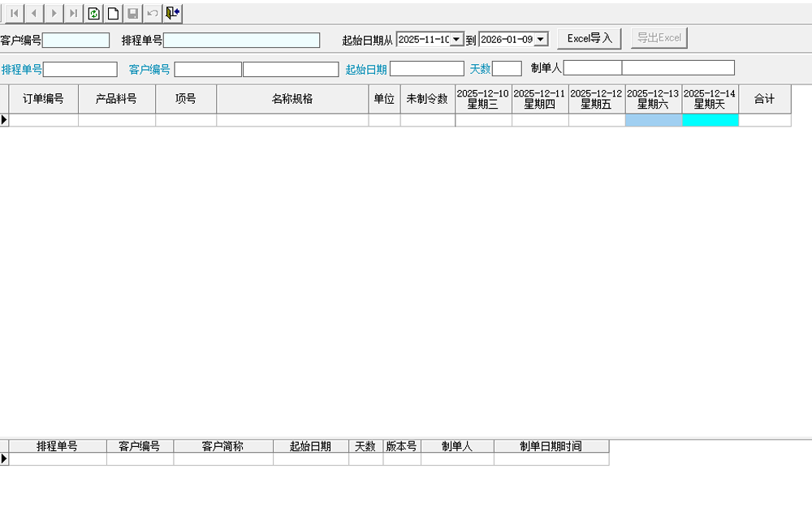The width and height of the screenshot is (812, 516).
Task: Go to the next record
Action: tap(54, 14)
